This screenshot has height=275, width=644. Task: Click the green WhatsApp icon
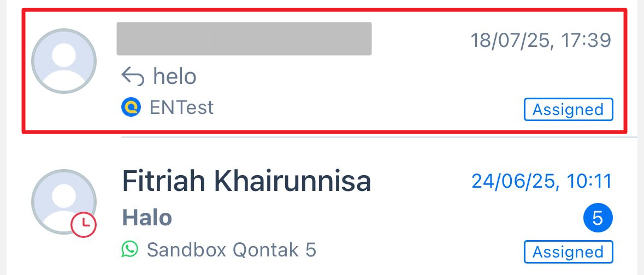(x=130, y=250)
